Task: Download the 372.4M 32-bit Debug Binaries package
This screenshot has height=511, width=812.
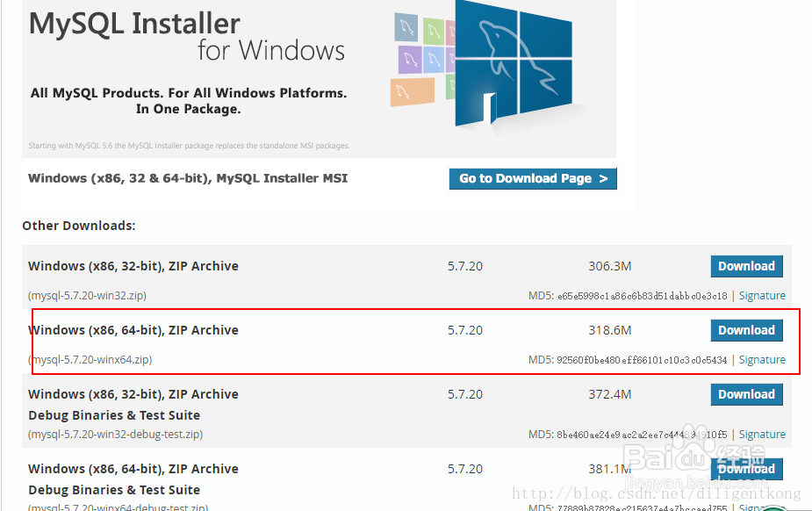Action: point(746,394)
